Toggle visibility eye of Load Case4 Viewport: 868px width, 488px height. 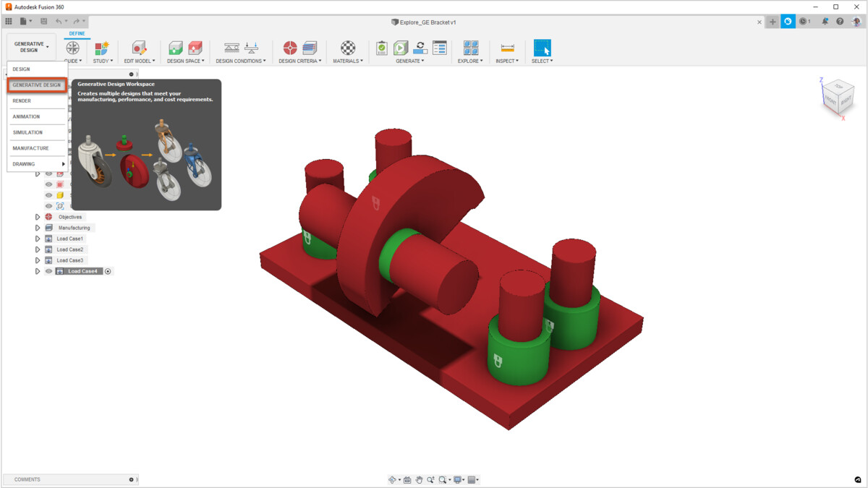49,271
